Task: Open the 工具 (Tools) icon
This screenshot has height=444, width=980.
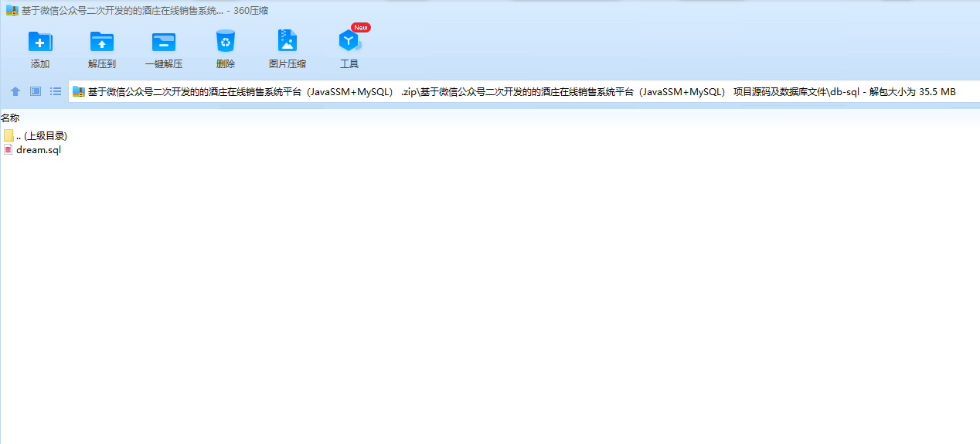Action: (349, 41)
